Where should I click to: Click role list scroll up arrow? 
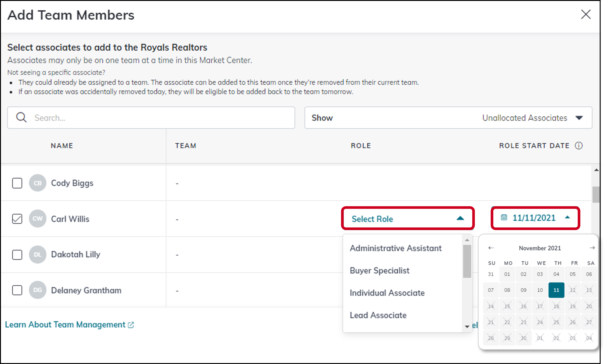467,240
